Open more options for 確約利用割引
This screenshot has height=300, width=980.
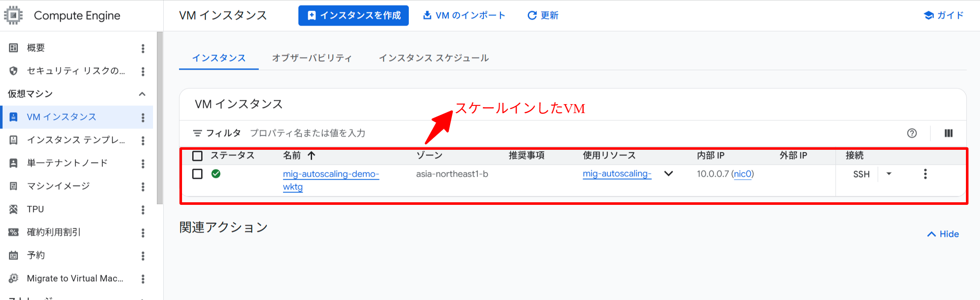pos(143,233)
